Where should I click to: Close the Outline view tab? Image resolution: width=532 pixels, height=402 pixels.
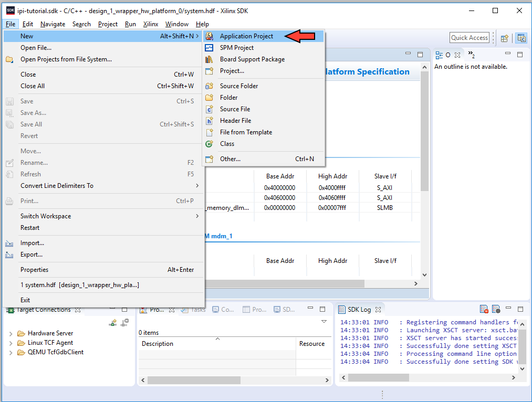[x=457, y=55]
